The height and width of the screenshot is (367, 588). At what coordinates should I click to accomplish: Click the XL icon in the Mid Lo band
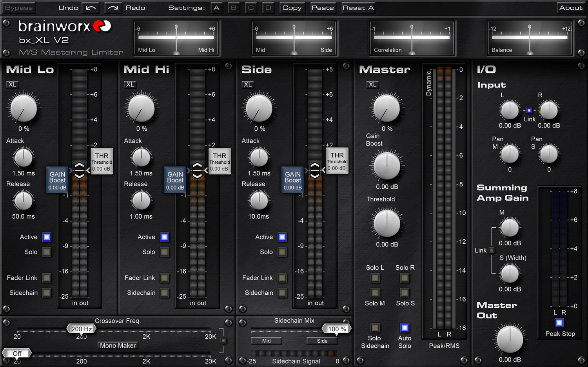tap(12, 84)
